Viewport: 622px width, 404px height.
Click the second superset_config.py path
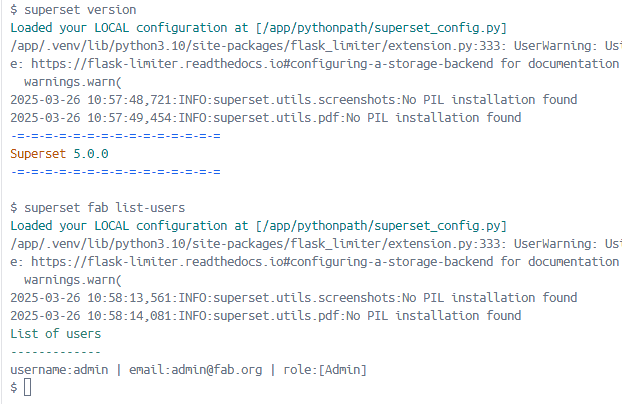(x=382, y=226)
